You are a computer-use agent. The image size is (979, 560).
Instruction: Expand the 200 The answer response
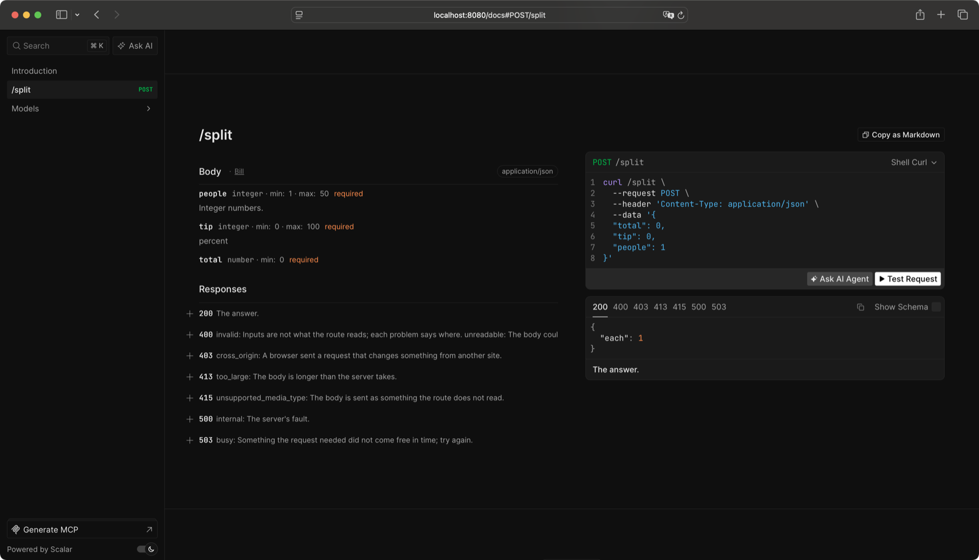click(x=372, y=314)
